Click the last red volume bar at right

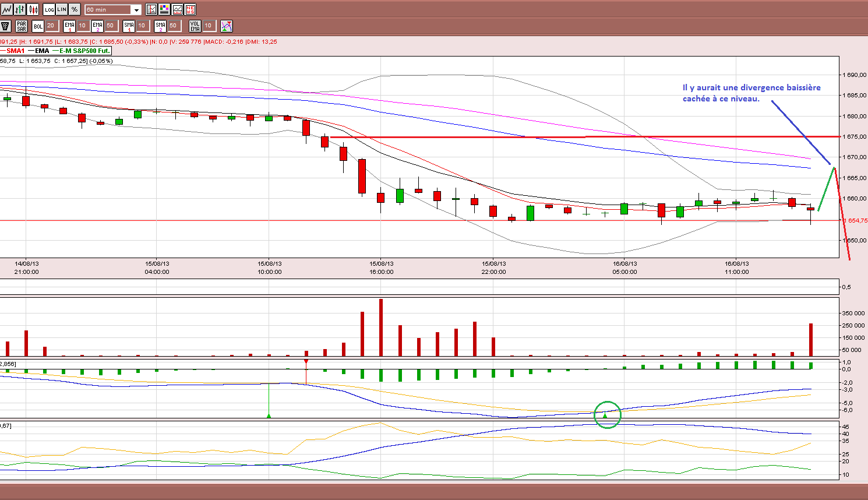(811, 340)
